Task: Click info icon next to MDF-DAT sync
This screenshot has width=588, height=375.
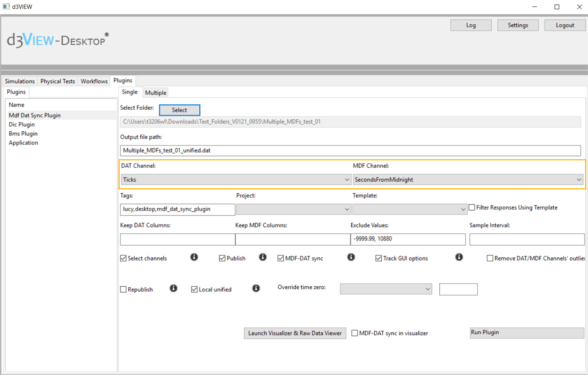Action: [x=351, y=257]
